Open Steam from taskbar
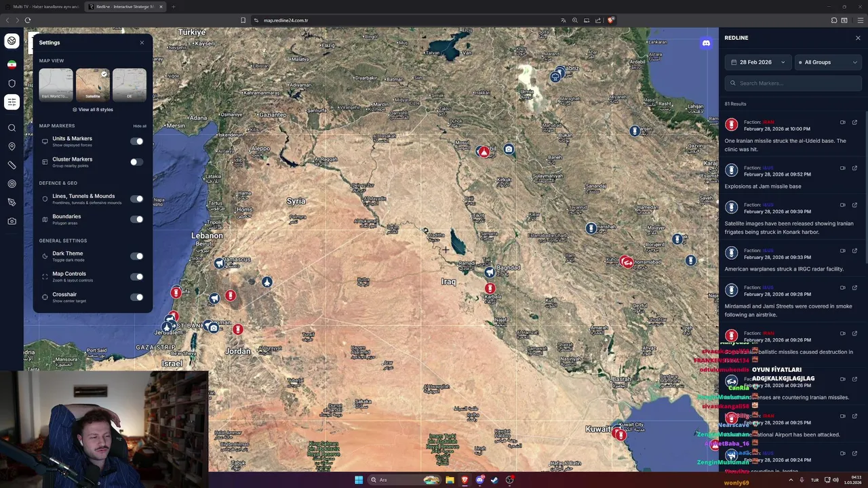 (x=494, y=480)
